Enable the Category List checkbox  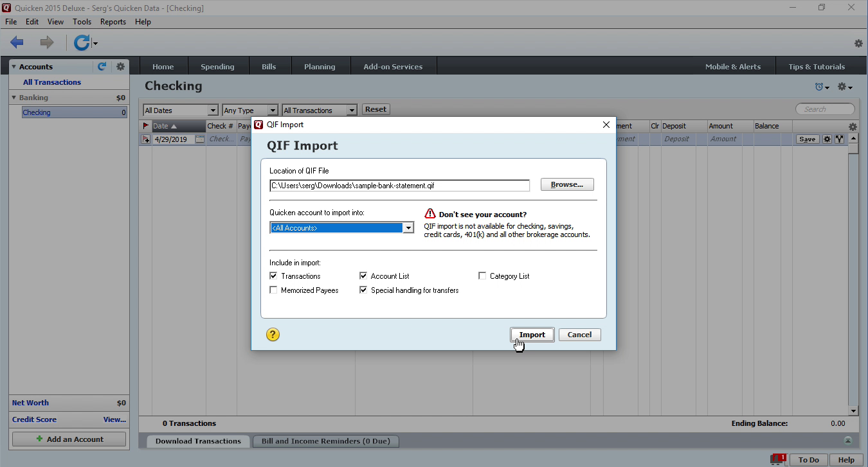[482, 276]
